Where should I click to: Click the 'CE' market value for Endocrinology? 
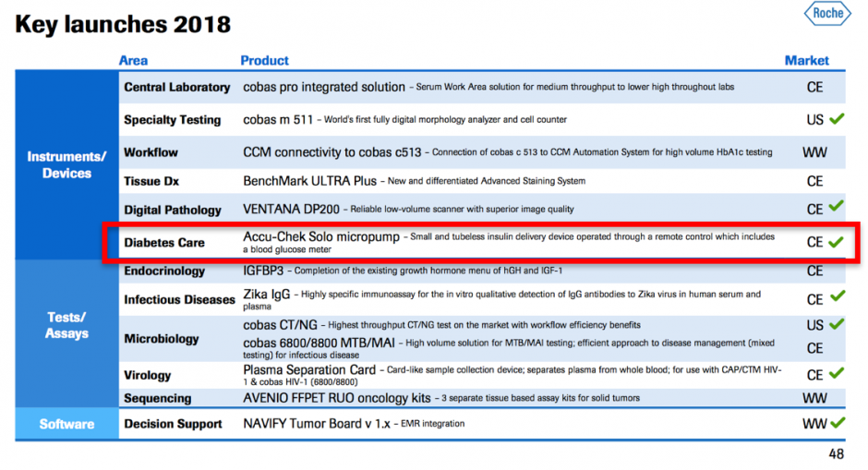pyautogui.click(x=814, y=271)
